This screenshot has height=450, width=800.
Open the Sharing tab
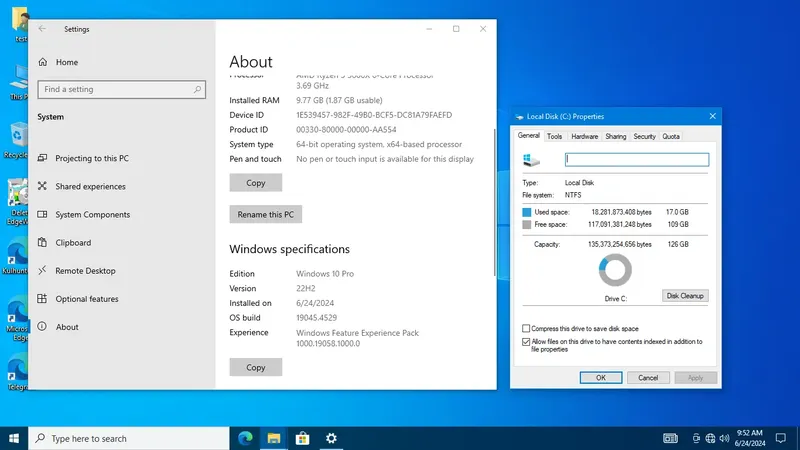(x=616, y=136)
